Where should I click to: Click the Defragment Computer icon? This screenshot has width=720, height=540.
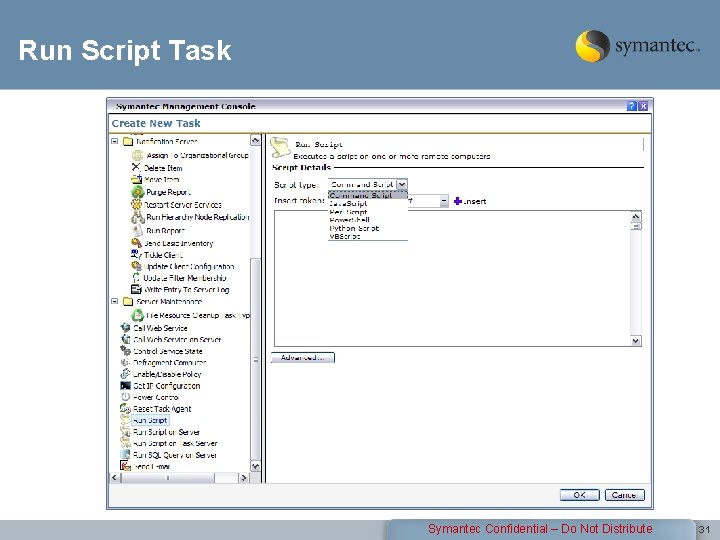[125, 362]
